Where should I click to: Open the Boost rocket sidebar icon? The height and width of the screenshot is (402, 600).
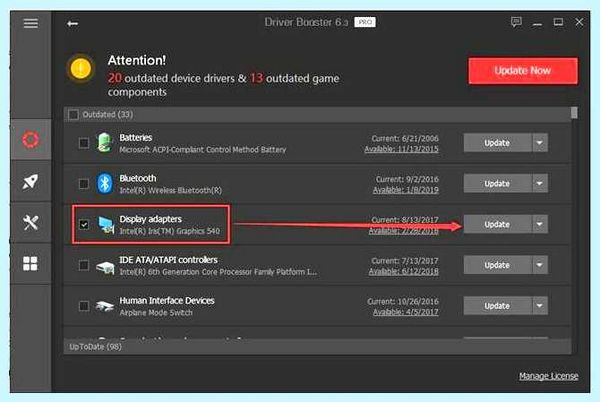[31, 181]
